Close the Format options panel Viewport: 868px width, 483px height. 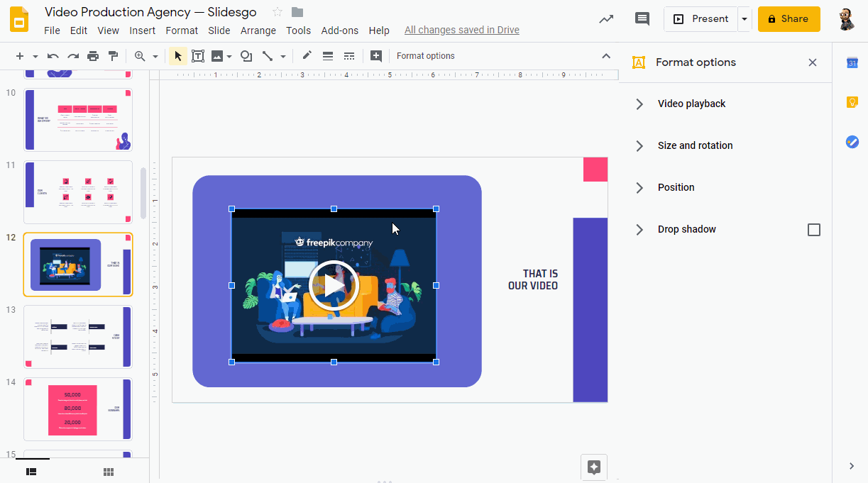click(x=813, y=62)
